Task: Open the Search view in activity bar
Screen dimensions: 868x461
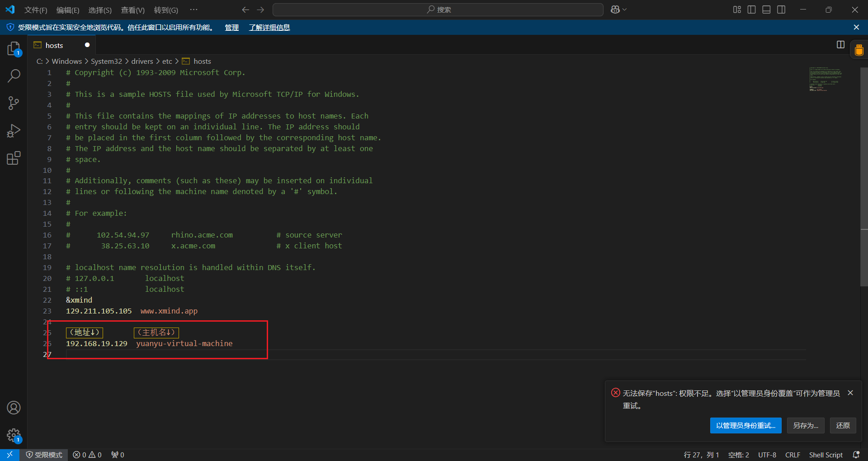Action: (14, 76)
